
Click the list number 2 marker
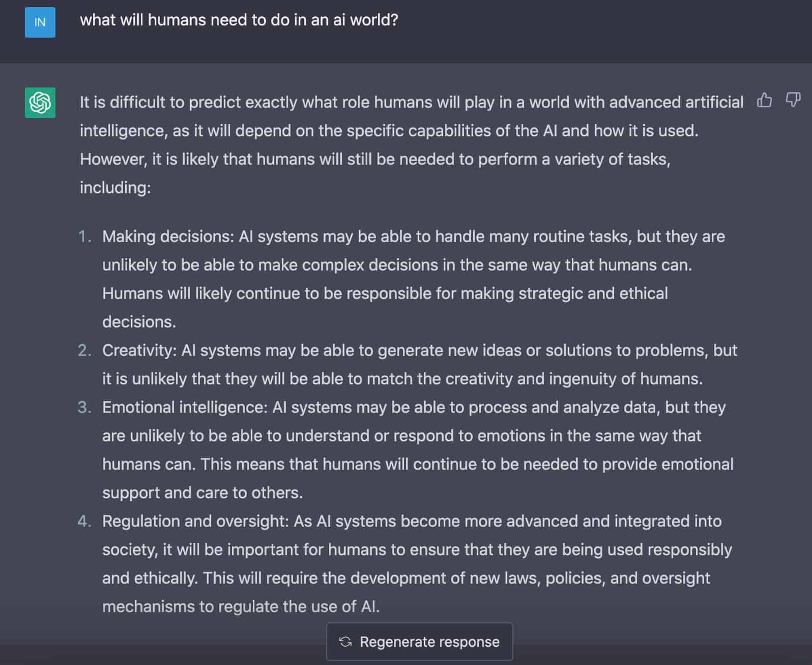(85, 350)
